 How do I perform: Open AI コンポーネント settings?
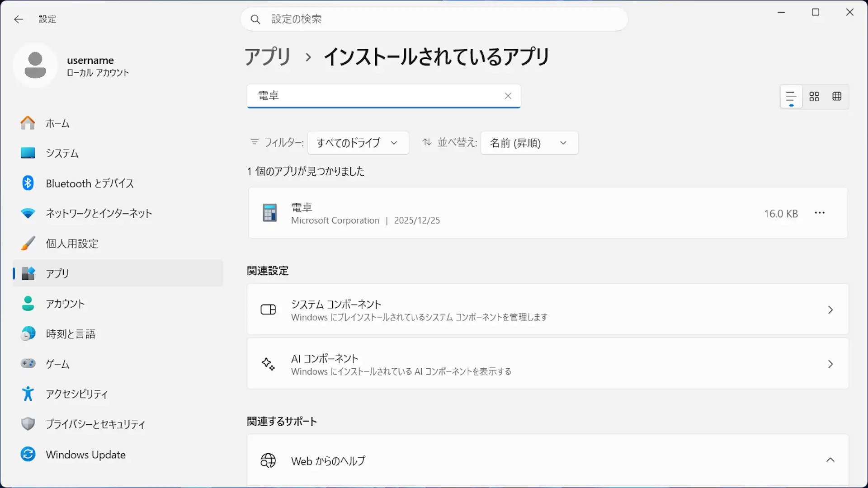click(x=547, y=364)
